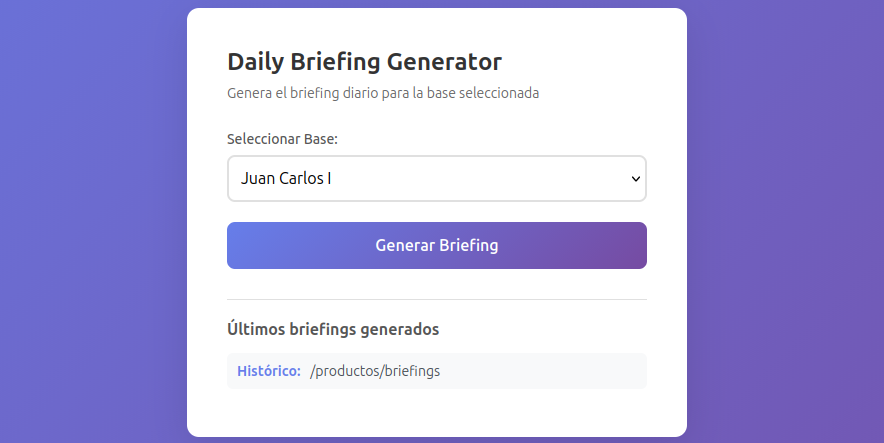Click the word Daily in the title
Screen dimensions: 884x443
pyautogui.click(x=255, y=62)
